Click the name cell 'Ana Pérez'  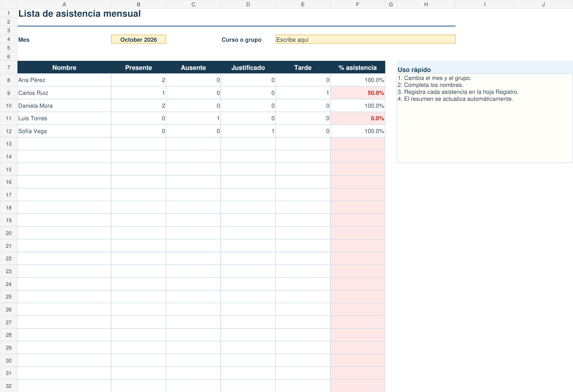(64, 80)
